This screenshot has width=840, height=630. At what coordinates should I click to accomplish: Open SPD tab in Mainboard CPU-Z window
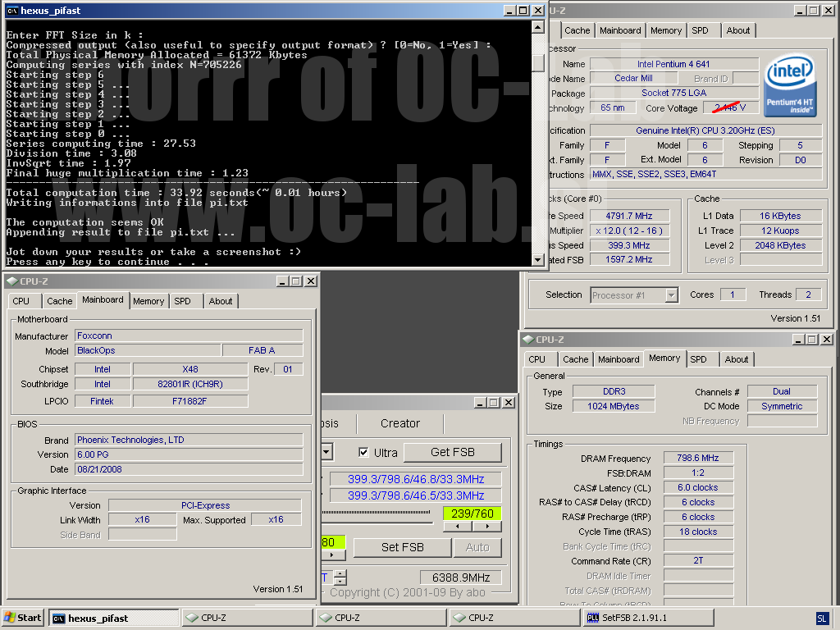pyautogui.click(x=182, y=301)
